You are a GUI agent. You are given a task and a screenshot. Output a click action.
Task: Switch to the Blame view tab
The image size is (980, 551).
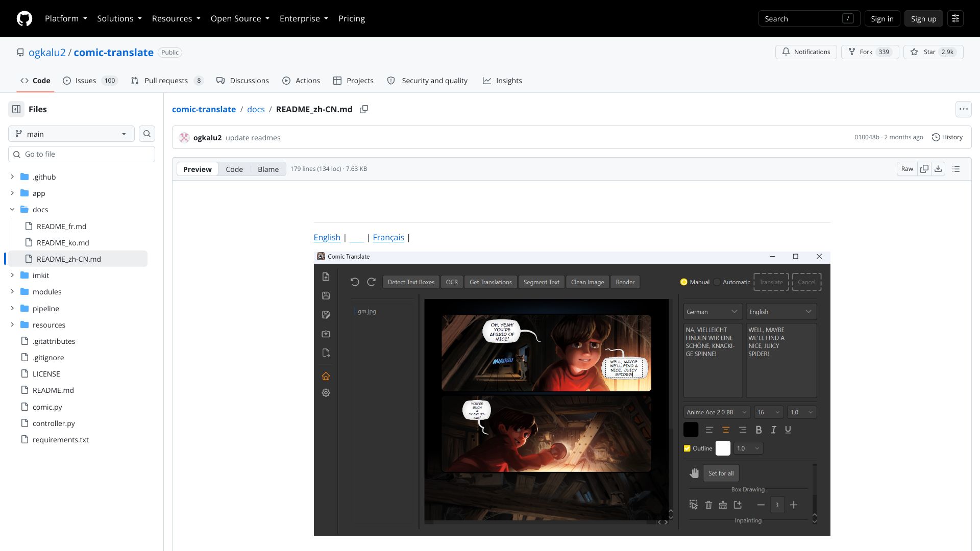click(268, 169)
